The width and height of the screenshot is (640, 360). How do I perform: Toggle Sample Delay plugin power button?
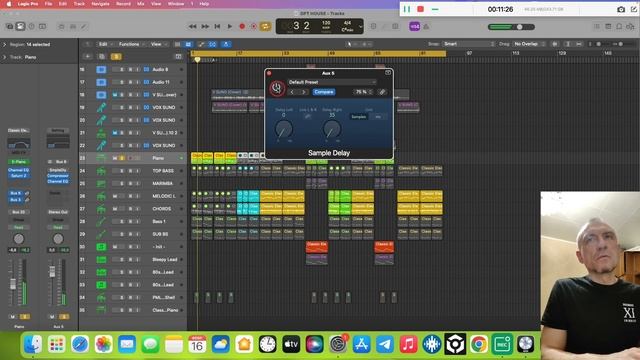point(277,88)
